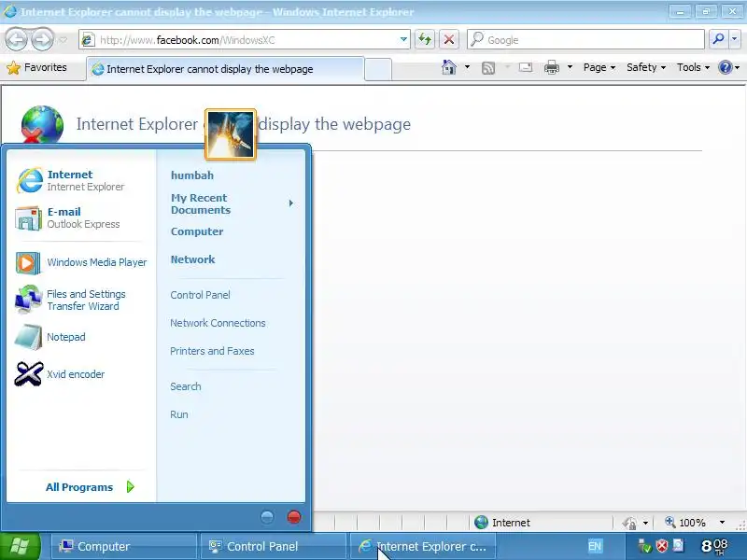Run search with the magnifier button

point(718,39)
